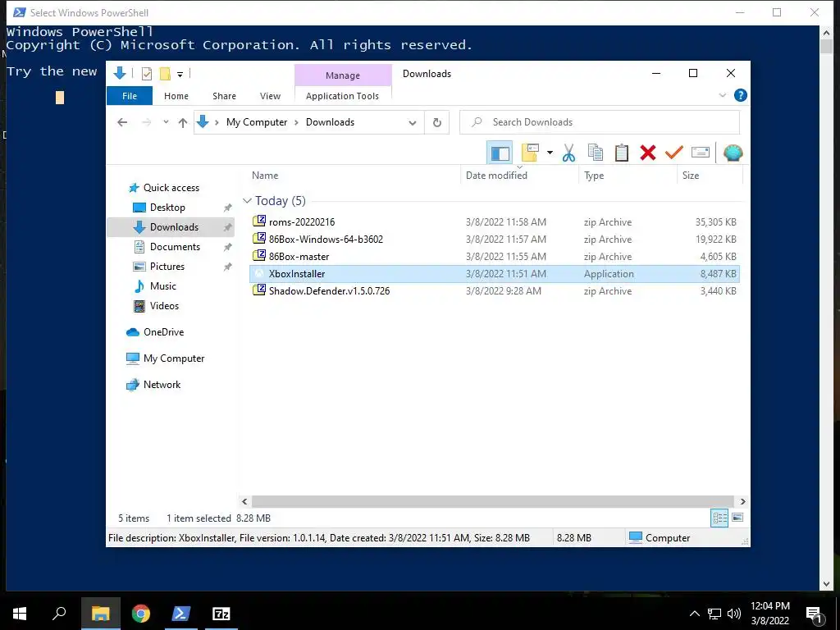This screenshot has width=840, height=630.
Task: Sort by the Type column header
Action: pyautogui.click(x=594, y=176)
